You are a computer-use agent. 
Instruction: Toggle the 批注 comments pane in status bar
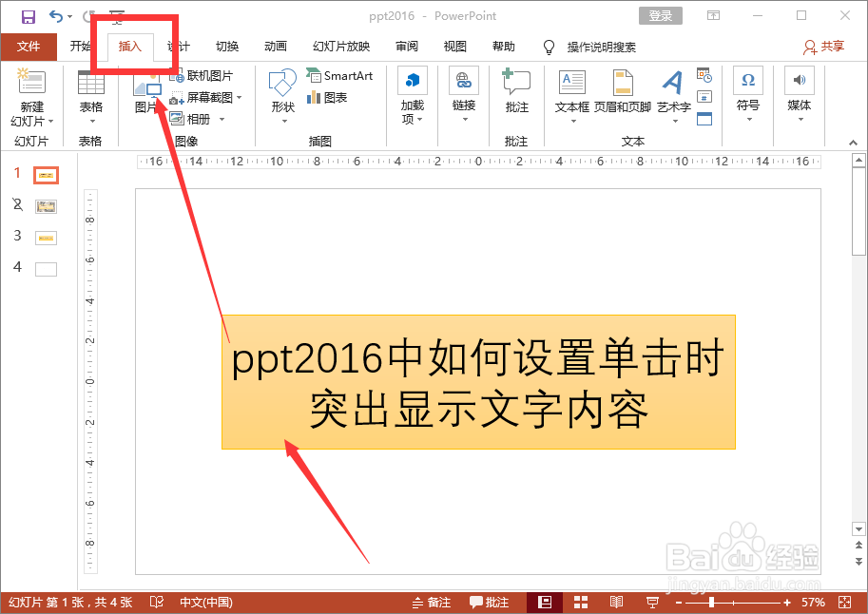click(x=489, y=602)
